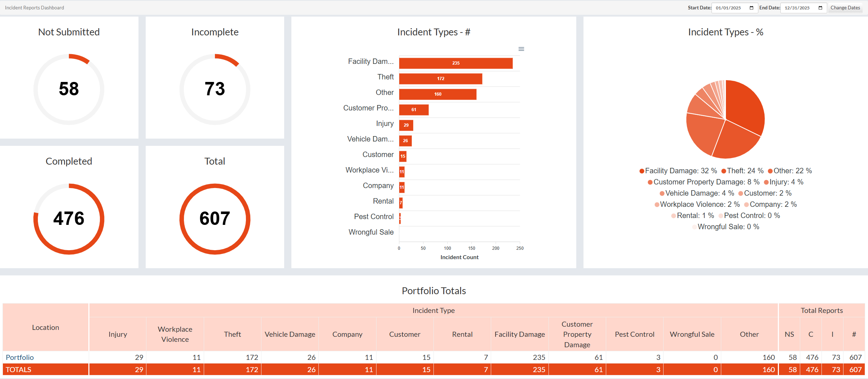The image size is (868, 379).
Task: Open the bar chart hamburger menu
Action: 521,49
